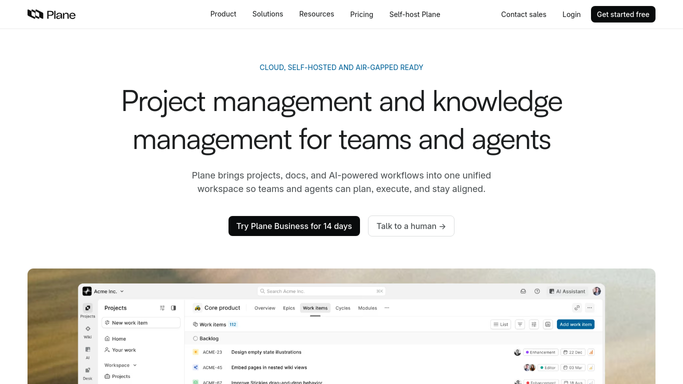Click the analytics icon before Add work item
Screen dimensions: 683x384
[x=548, y=324]
